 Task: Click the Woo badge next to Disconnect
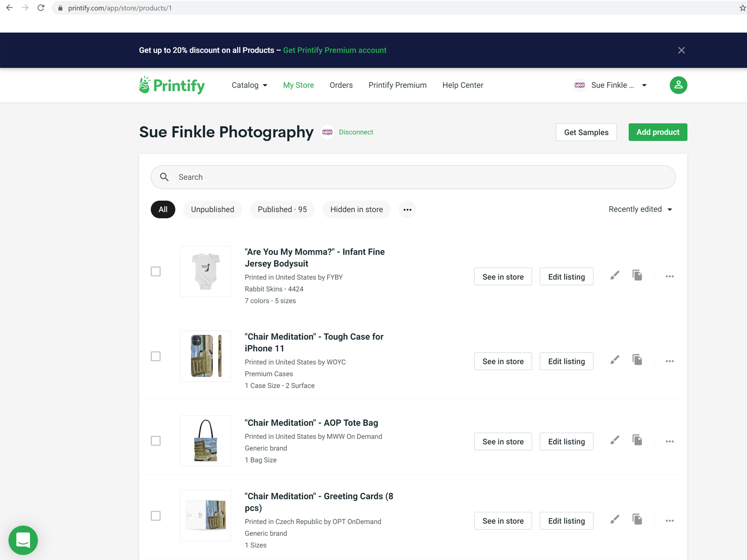click(x=327, y=132)
